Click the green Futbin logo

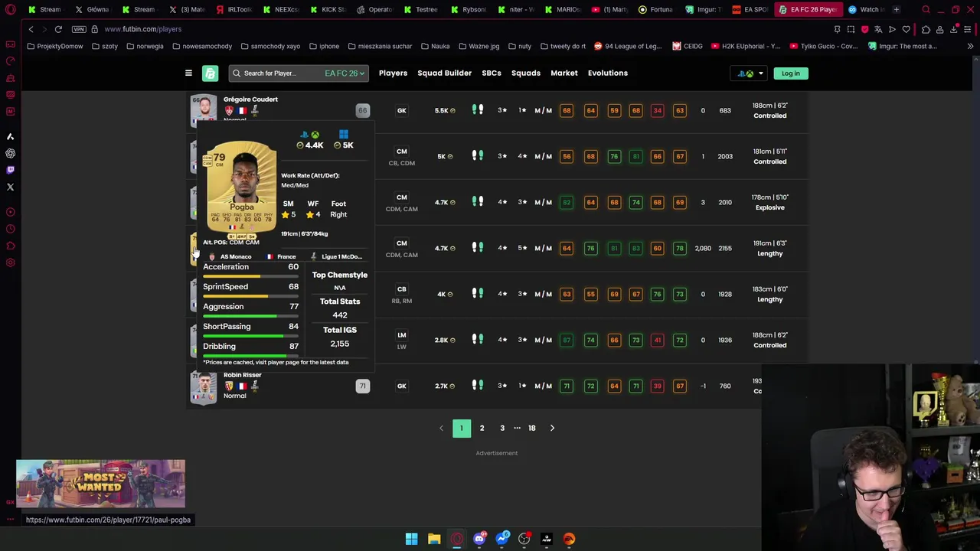pyautogui.click(x=210, y=73)
